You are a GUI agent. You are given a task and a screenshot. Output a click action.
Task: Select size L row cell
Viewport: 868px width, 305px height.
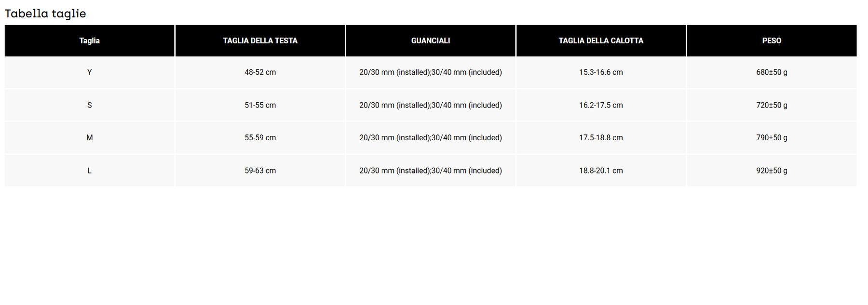90,171
